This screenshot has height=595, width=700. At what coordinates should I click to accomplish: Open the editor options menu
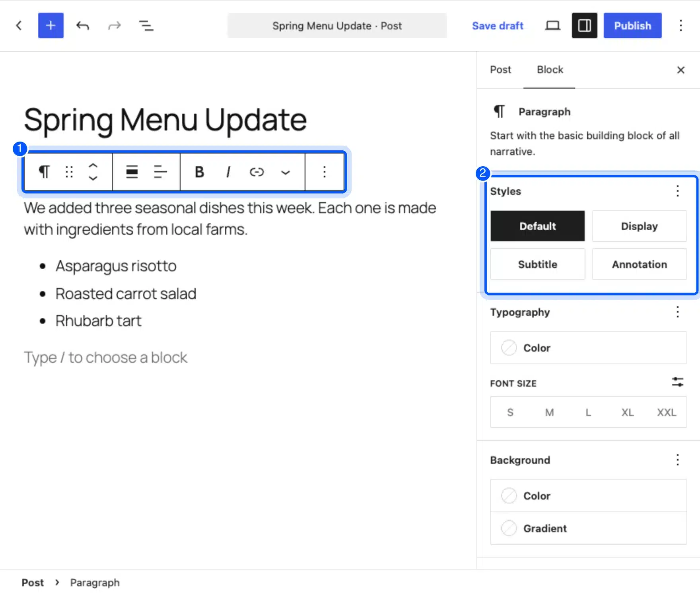pos(681,26)
